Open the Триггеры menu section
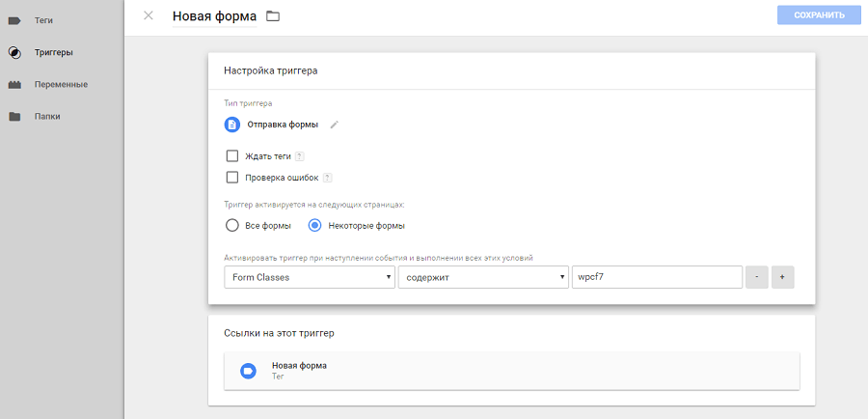The height and width of the screenshot is (419, 868). point(54,52)
